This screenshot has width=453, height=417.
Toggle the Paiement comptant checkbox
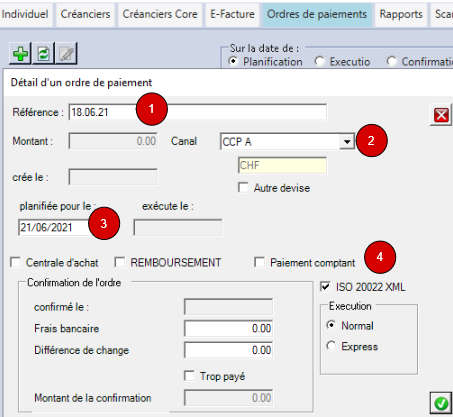259,262
